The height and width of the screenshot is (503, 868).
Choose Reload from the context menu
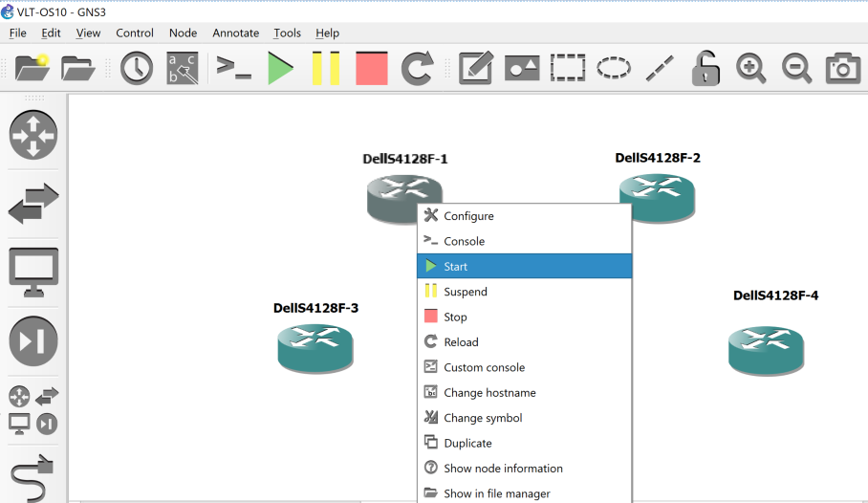pos(524,341)
